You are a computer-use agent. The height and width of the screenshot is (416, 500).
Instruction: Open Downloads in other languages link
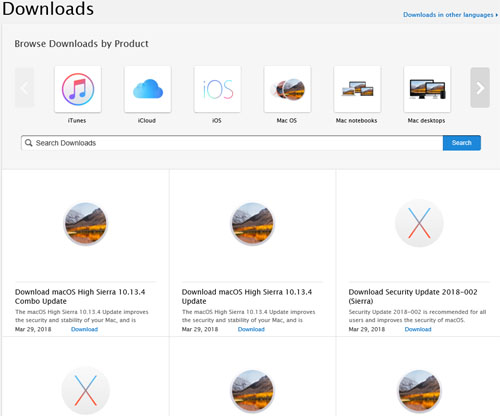tap(450, 15)
